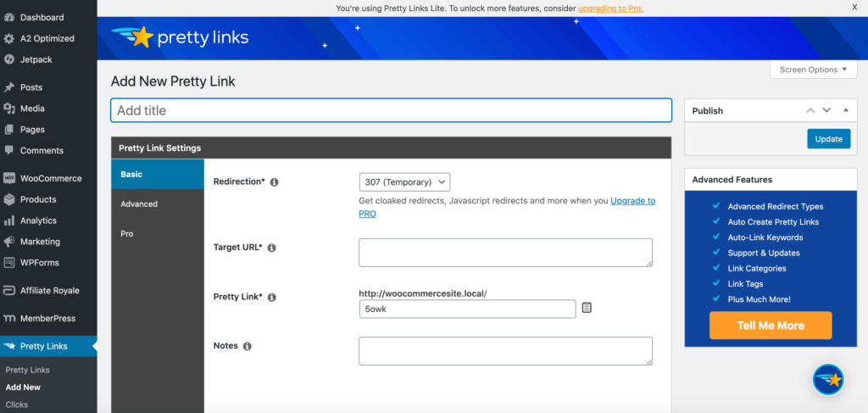Click the info icon next to Notes
Screen dimensions: 868x413
247,347
